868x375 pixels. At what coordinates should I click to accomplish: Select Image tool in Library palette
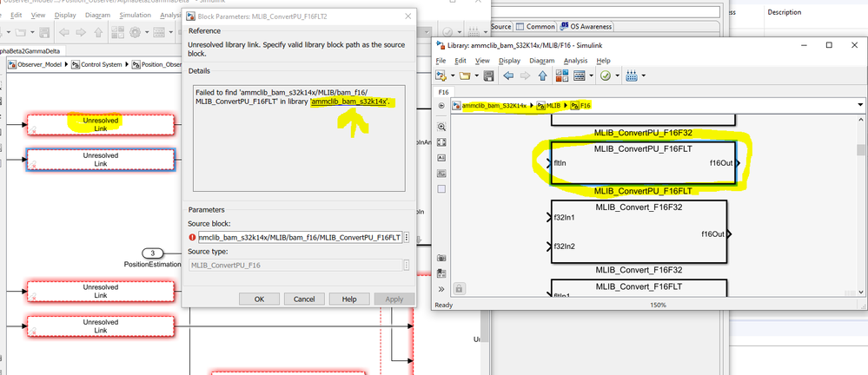441,173
